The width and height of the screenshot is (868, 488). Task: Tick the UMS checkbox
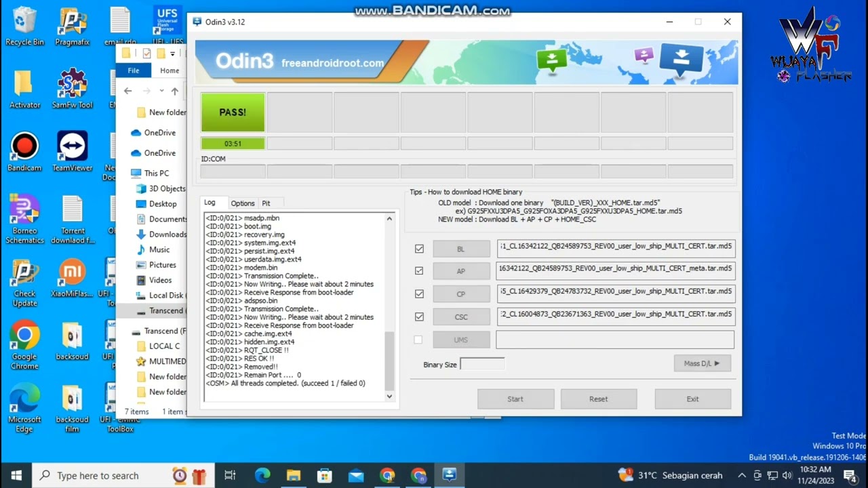tap(418, 340)
